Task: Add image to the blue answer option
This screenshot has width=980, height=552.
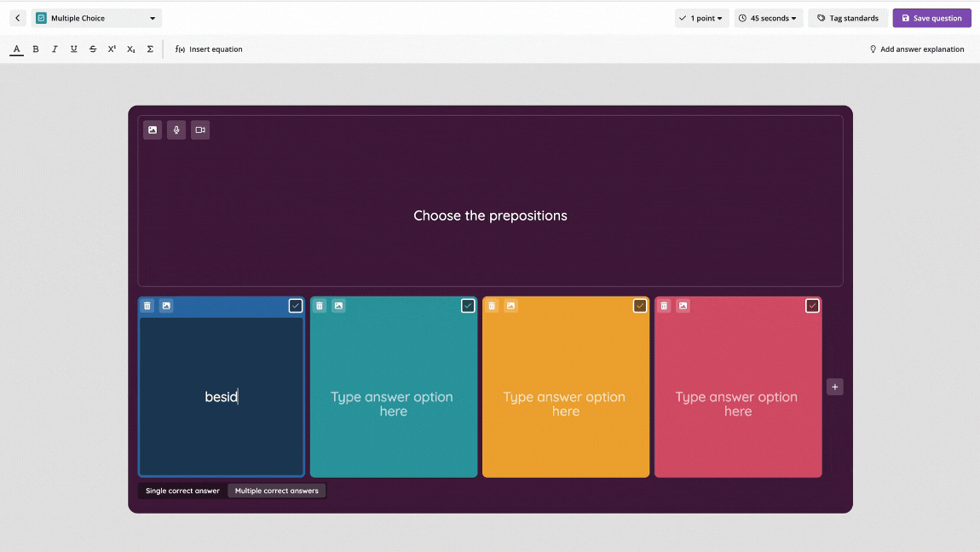Action: pyautogui.click(x=166, y=306)
